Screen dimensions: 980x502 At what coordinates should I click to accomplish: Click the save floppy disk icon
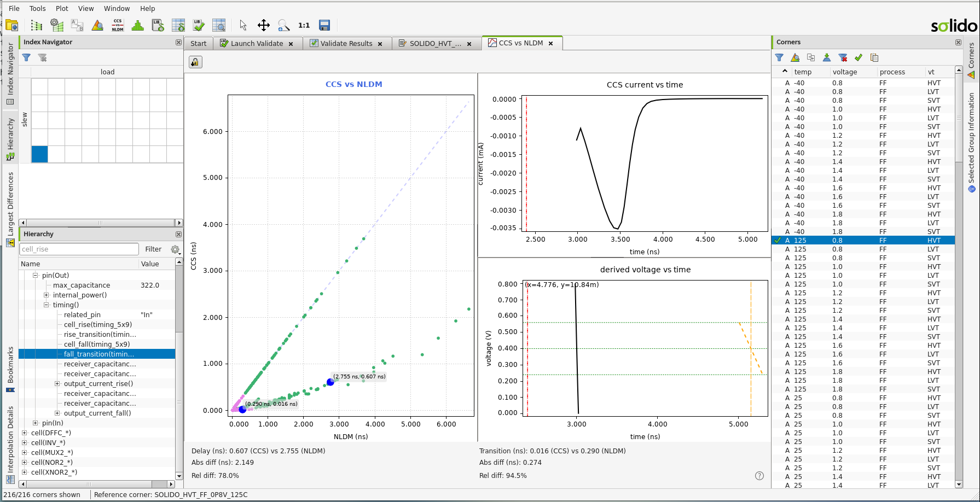tap(324, 25)
